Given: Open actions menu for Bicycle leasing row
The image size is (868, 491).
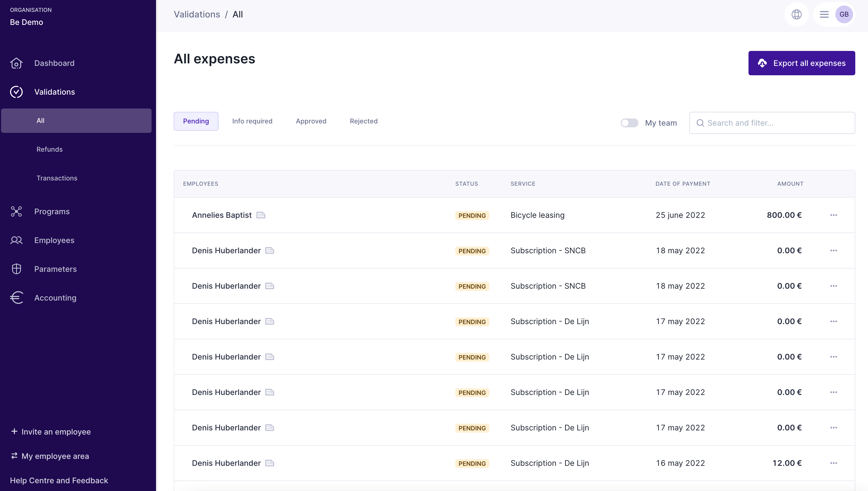Looking at the screenshot, I should click(x=833, y=215).
